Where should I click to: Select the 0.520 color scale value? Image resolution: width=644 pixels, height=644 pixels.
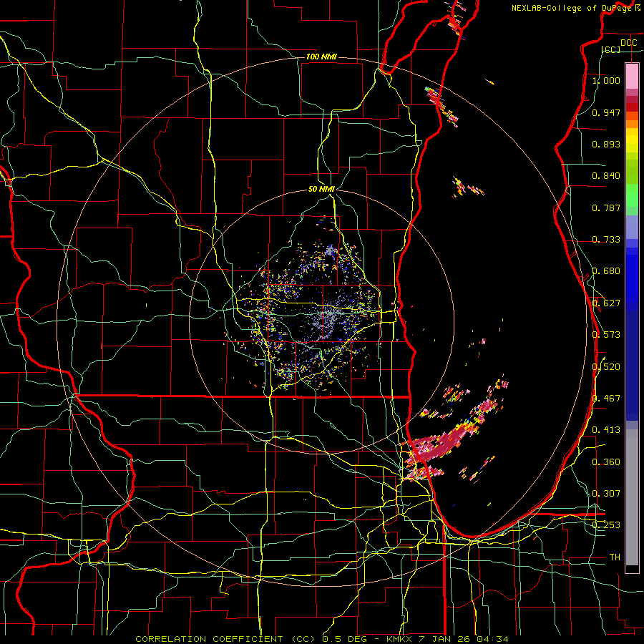(x=606, y=367)
